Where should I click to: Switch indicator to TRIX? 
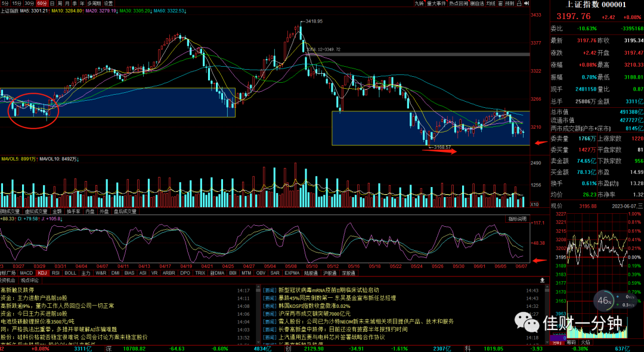[200, 273]
